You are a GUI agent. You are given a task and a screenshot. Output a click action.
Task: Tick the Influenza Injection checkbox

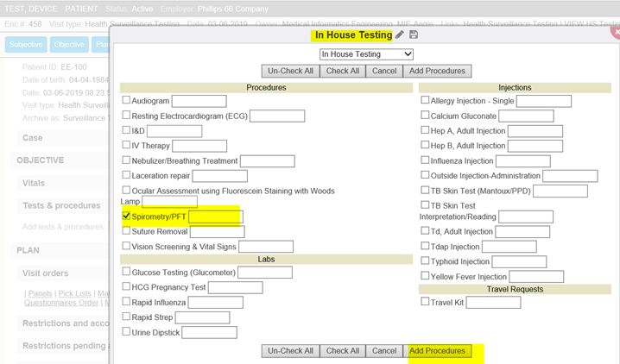pos(425,160)
